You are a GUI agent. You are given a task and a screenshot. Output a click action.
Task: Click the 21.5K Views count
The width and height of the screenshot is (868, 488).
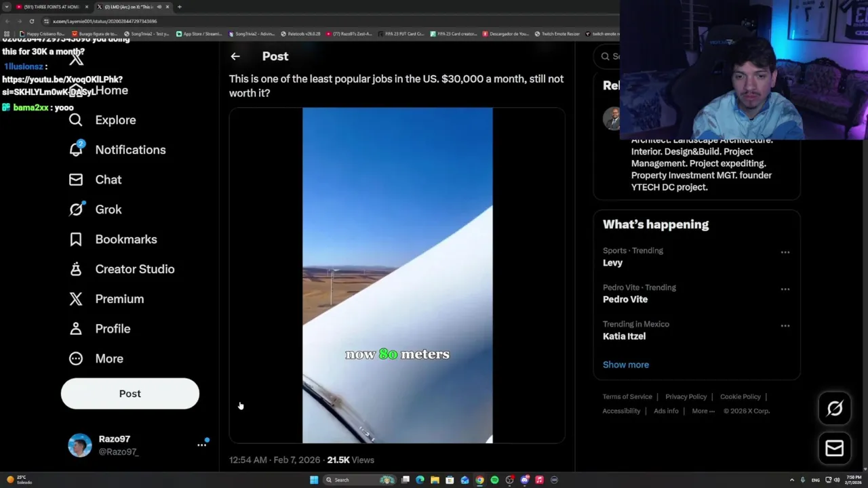351,460
